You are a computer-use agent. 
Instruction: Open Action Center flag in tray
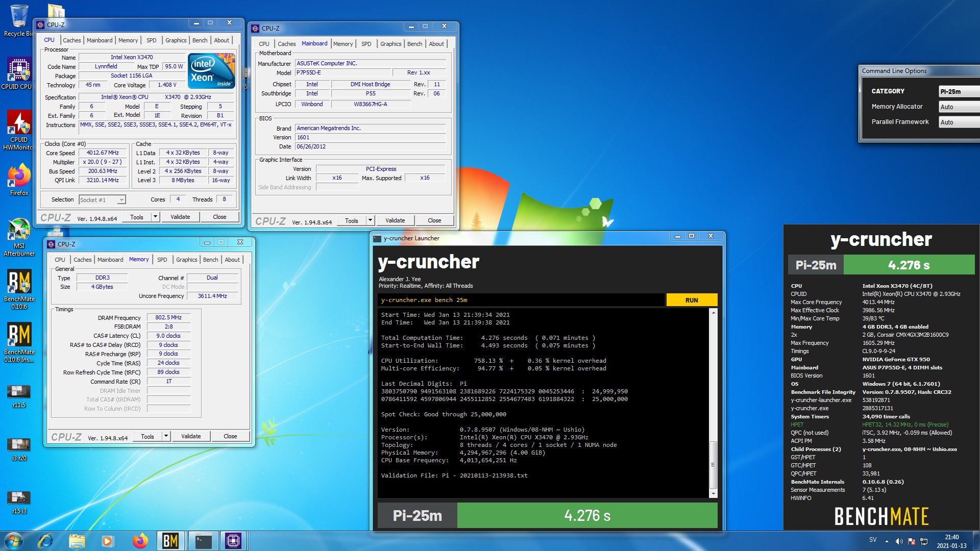tap(912, 541)
